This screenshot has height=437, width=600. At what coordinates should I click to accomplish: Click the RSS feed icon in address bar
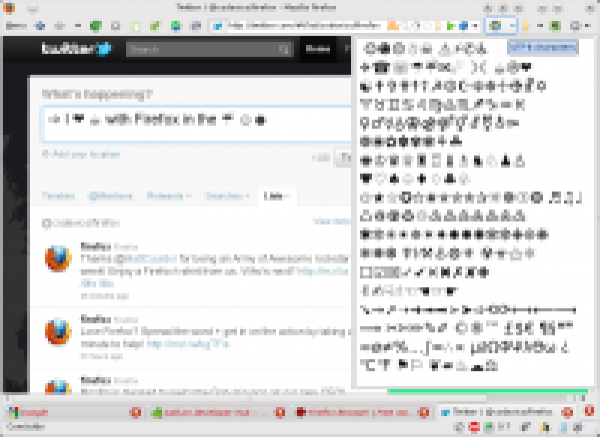[x=392, y=26]
